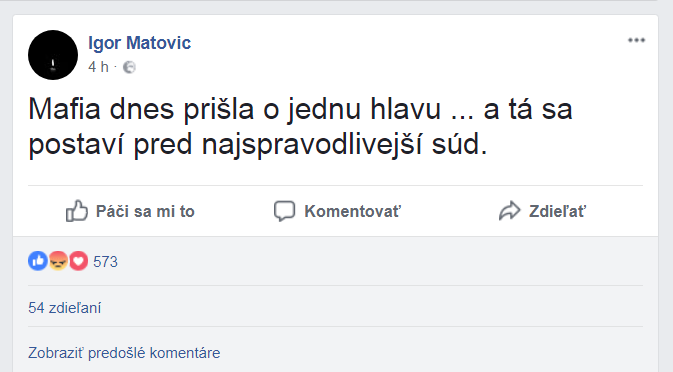Select the 'Komentovať' label
The height and width of the screenshot is (372, 673).
coord(352,212)
